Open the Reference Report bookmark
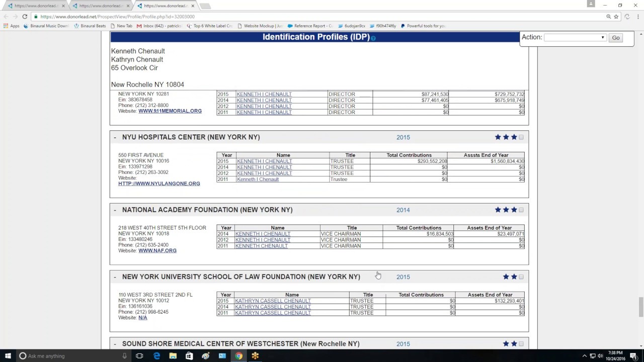Screen dimensions: 644x362 click(x=310, y=26)
